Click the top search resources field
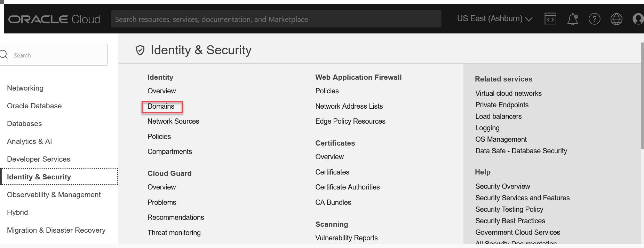The width and height of the screenshot is (644, 248). pos(276,19)
